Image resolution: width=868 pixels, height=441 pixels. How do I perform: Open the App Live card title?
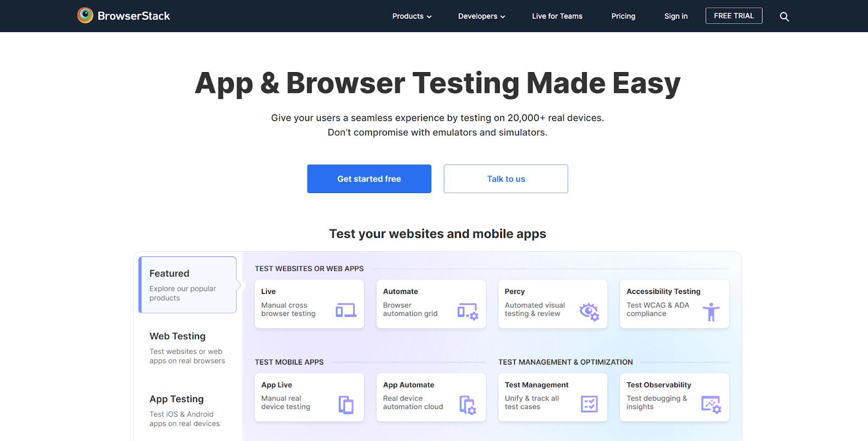click(277, 385)
